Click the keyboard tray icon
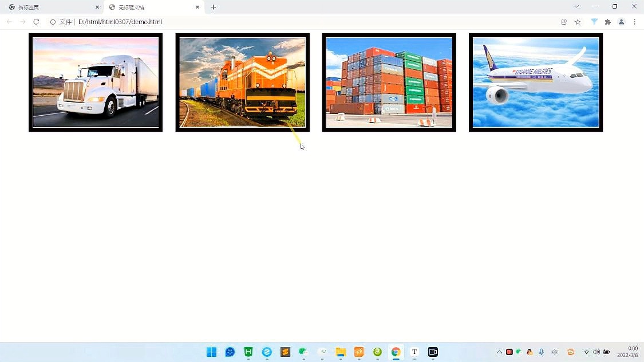The image size is (644, 362). (555, 352)
